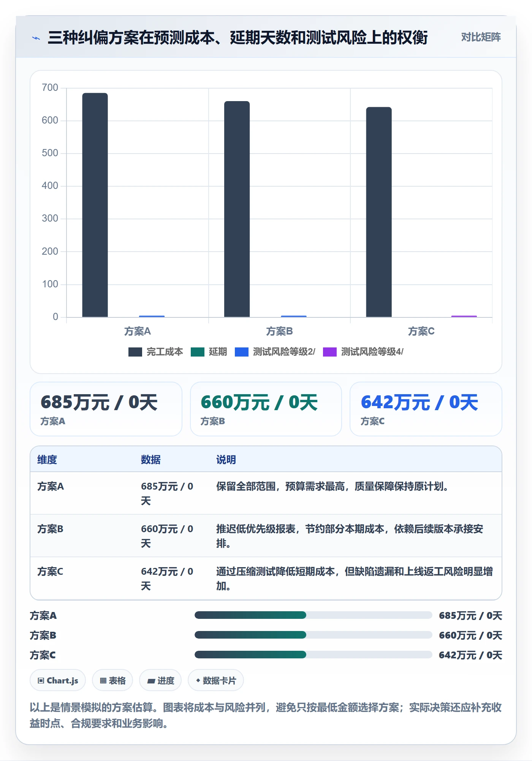
Task: Toggle the 测试风险等级4/ legend entry
Action: click(363, 352)
